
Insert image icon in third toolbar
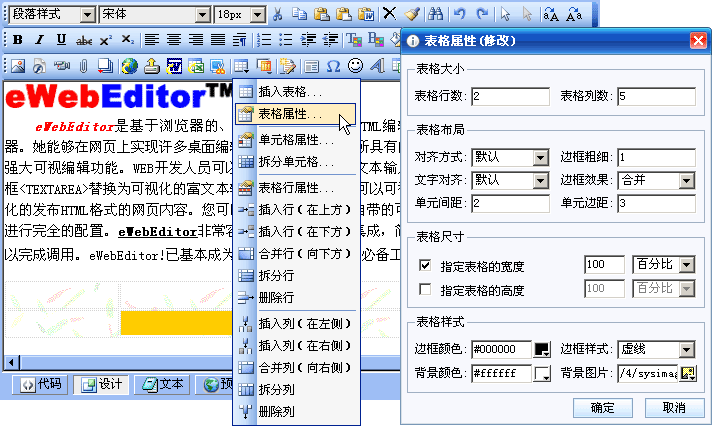click(17, 67)
